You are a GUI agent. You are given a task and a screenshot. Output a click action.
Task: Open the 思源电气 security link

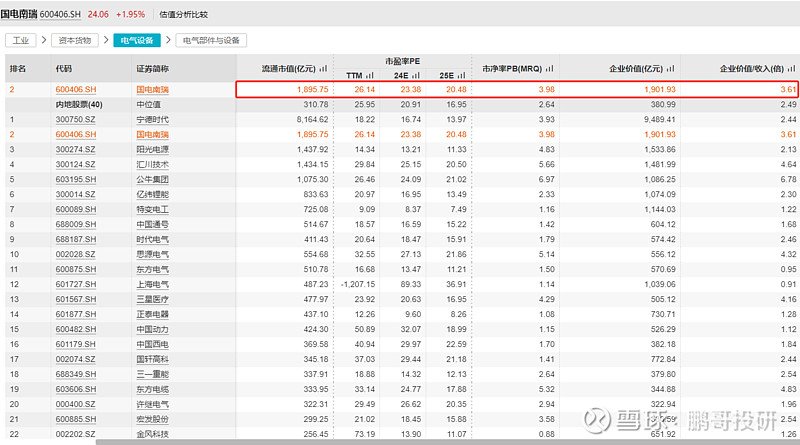(153, 254)
